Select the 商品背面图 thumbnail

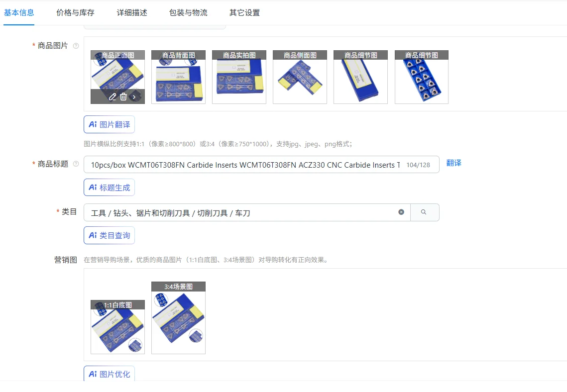tap(178, 77)
